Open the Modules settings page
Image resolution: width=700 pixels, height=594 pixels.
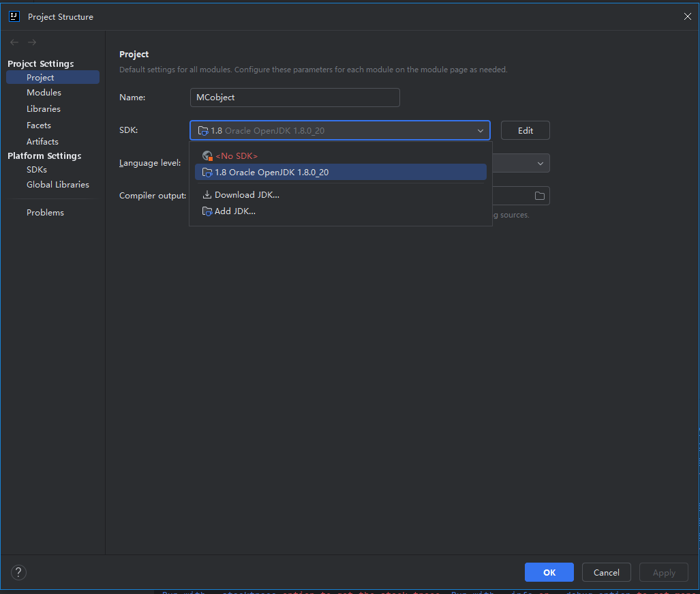(44, 93)
